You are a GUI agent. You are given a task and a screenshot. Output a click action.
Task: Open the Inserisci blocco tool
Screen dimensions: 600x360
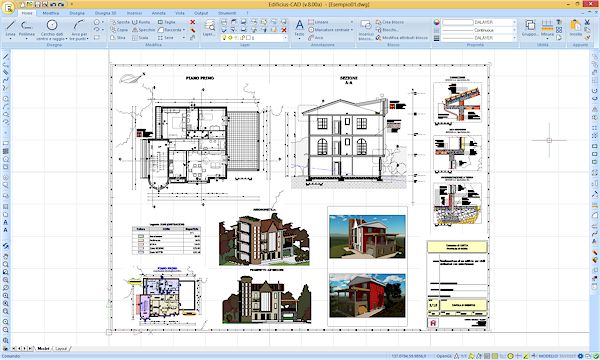[366, 30]
